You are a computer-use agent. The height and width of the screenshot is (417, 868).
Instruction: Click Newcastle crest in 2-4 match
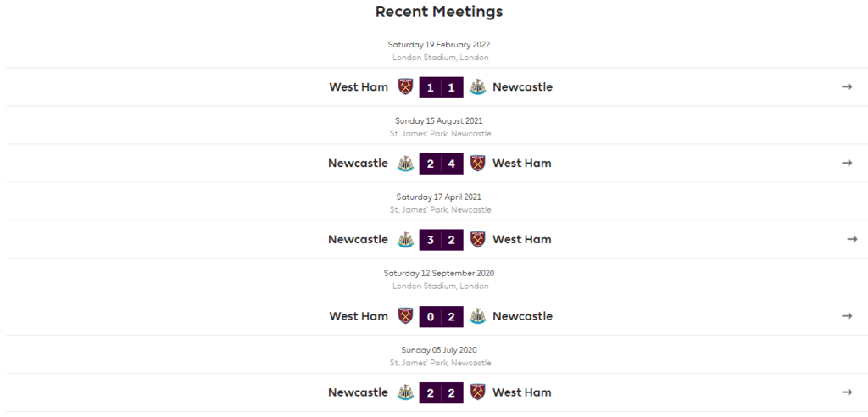click(x=406, y=164)
